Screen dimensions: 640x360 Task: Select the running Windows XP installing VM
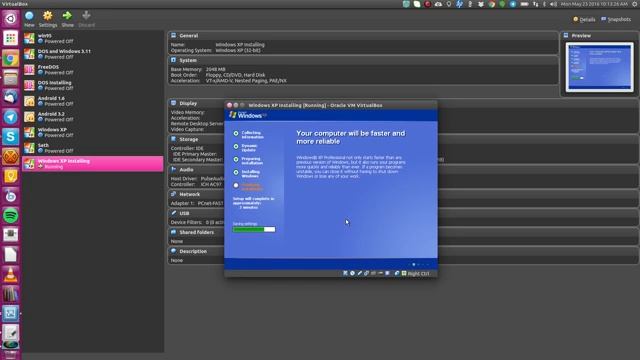pos(93,164)
